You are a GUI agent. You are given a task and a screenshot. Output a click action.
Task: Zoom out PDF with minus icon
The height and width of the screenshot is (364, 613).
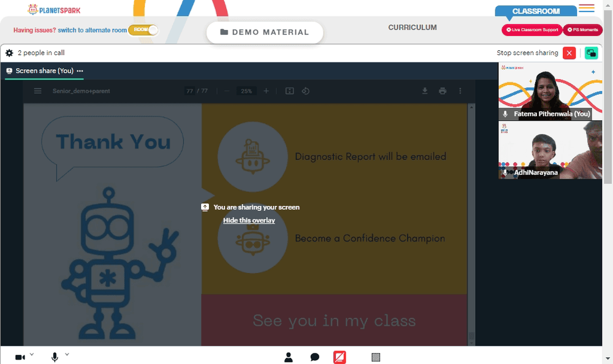pyautogui.click(x=227, y=91)
